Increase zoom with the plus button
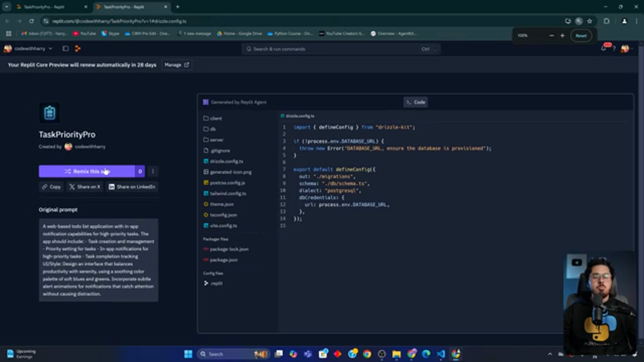The image size is (644, 362). point(562,36)
